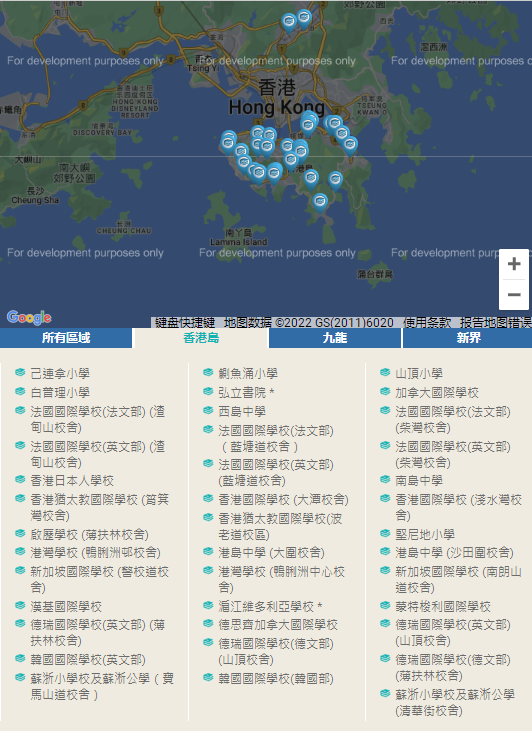Select 港灣學校 (鴨脷洲中心校舍)
Viewport: 532px width, 731px height.
(282, 579)
